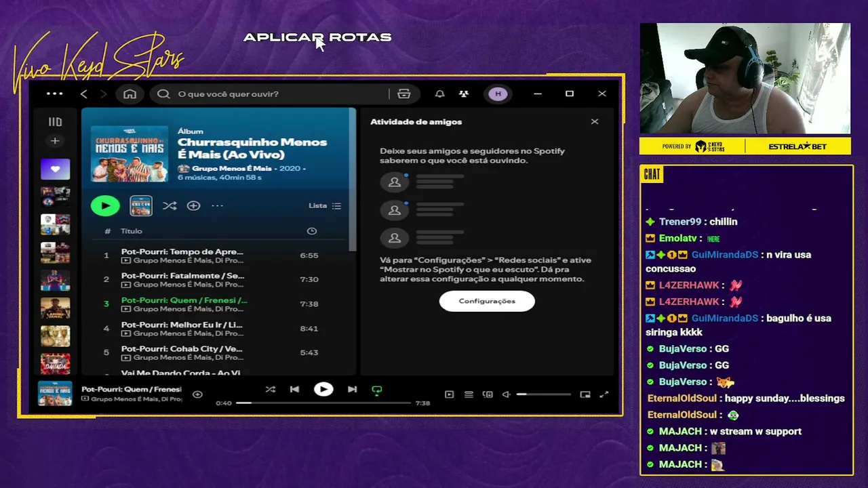868x488 pixels.
Task: Close the 'Atividade de amigos' panel
Action: pyautogui.click(x=595, y=121)
